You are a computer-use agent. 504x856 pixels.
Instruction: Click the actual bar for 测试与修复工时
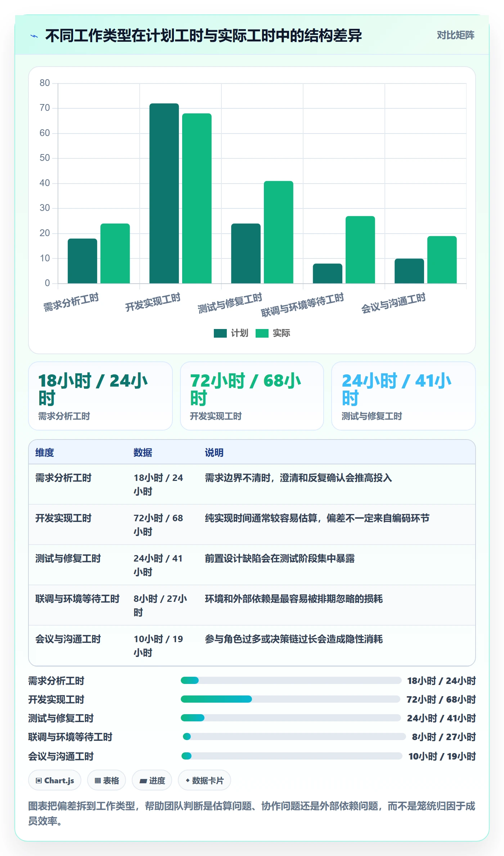[x=278, y=232]
